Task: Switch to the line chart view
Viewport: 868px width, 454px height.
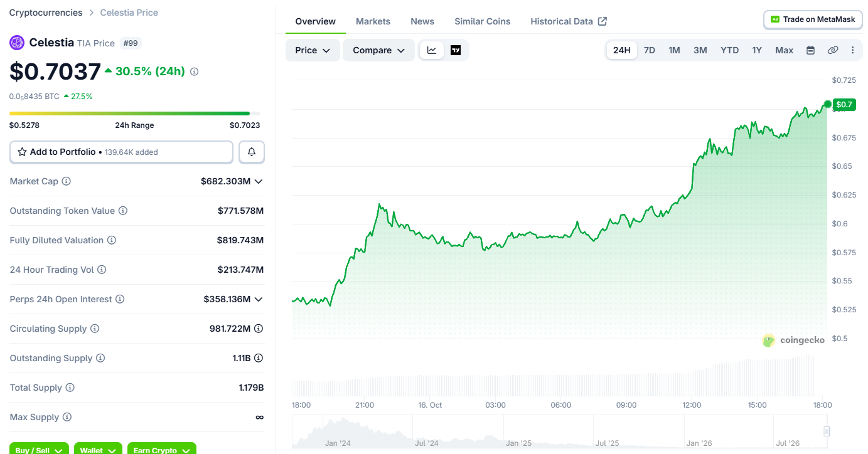Action: pyautogui.click(x=432, y=50)
